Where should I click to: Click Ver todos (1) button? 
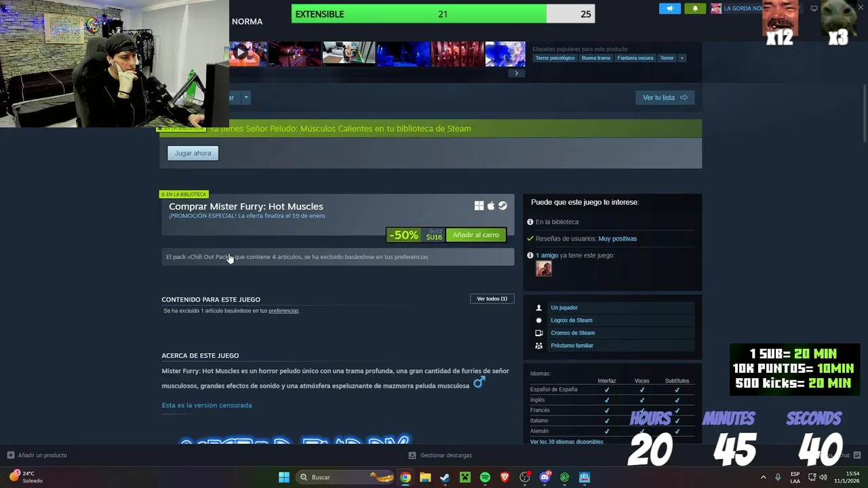click(x=492, y=299)
